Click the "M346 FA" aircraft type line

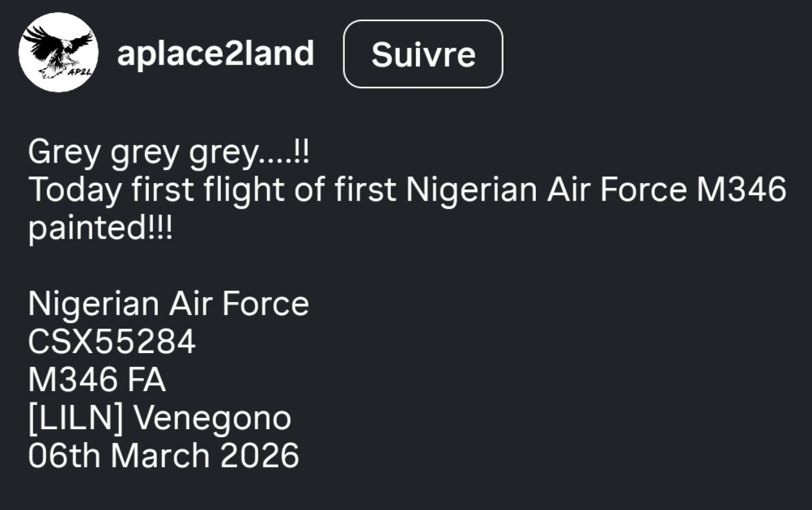tap(97, 380)
